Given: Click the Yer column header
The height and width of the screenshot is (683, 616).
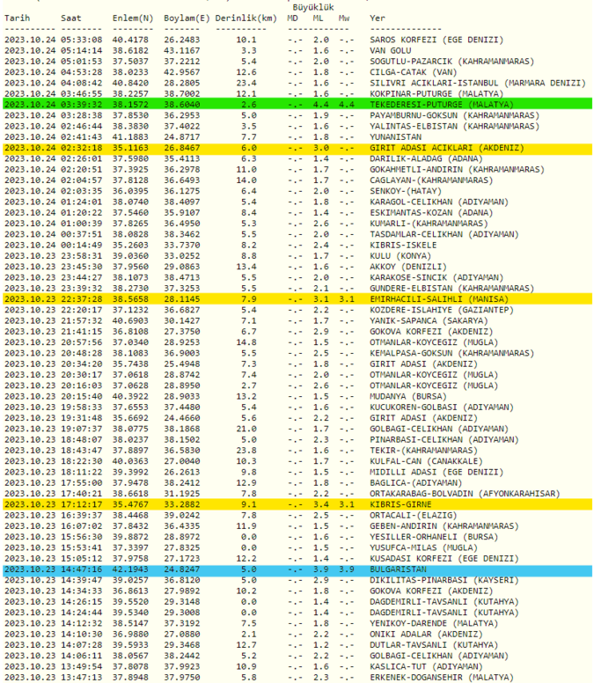Looking at the screenshot, I should (378, 18).
